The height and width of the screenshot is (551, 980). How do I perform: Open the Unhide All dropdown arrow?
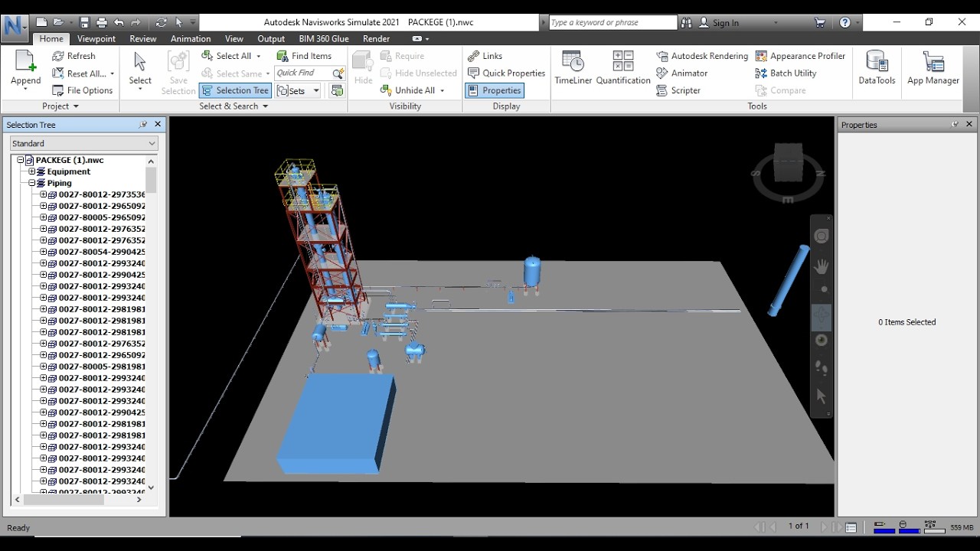442,90
